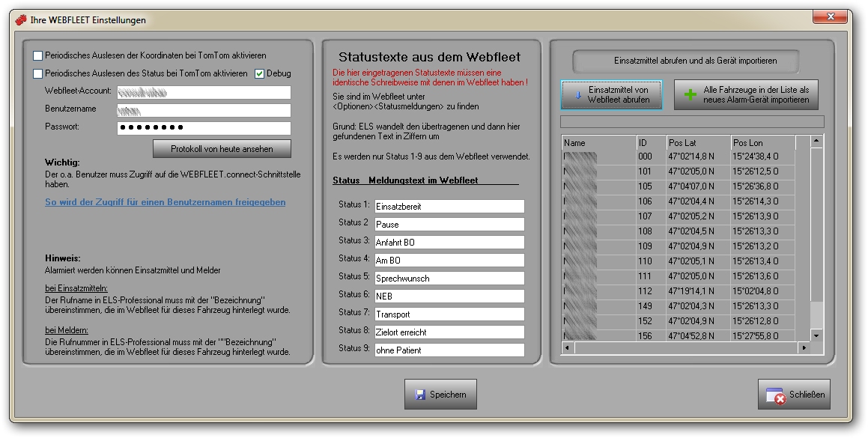The height and width of the screenshot is (438, 868).
Task: Edit the Status 1 field containing Einsatzbereit
Action: tap(449, 207)
